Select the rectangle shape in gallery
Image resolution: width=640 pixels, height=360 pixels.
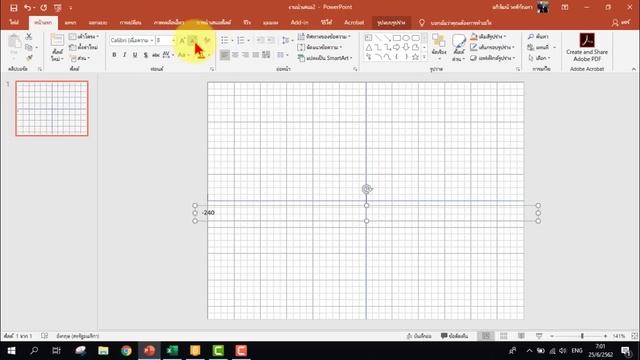point(396,38)
